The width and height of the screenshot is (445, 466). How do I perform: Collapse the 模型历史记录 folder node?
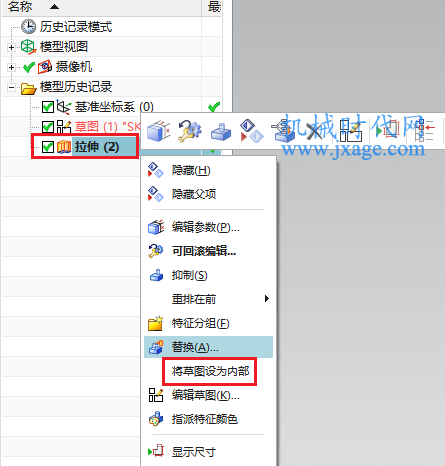(11, 88)
